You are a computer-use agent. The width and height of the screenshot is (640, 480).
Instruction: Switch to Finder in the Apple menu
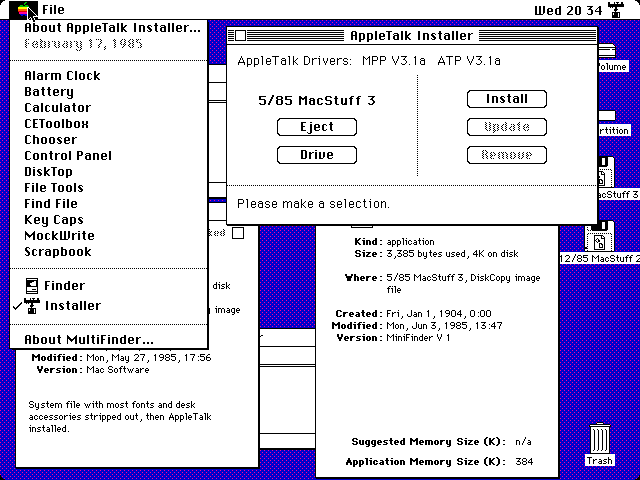[x=64, y=286]
